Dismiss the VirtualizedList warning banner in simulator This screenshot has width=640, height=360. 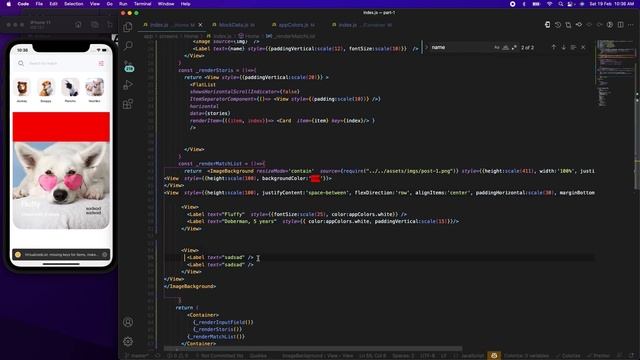104,255
